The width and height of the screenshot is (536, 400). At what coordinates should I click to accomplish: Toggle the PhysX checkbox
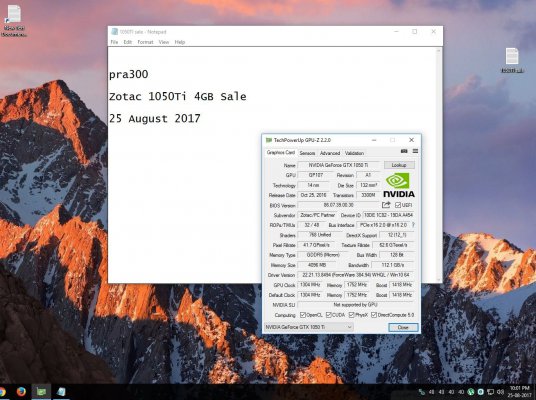tap(351, 315)
